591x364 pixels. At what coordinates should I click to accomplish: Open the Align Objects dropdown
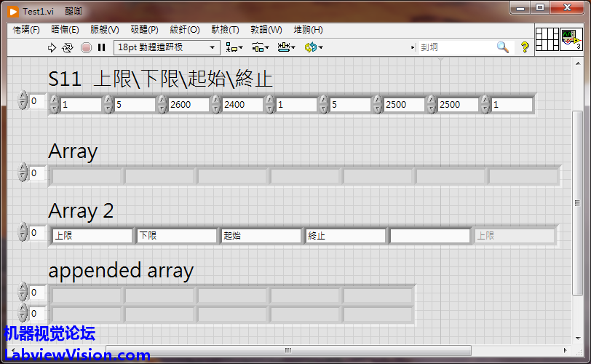pos(234,47)
